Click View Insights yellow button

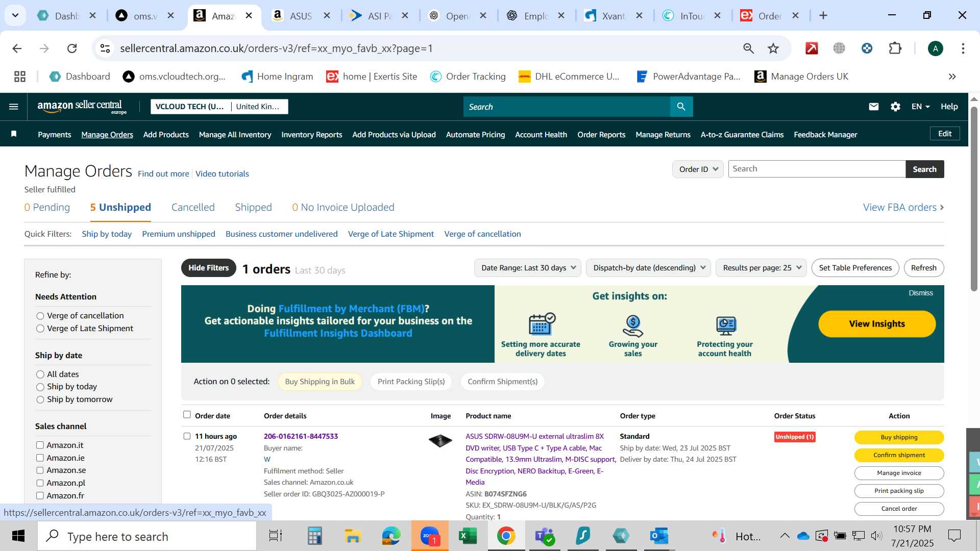tap(877, 324)
